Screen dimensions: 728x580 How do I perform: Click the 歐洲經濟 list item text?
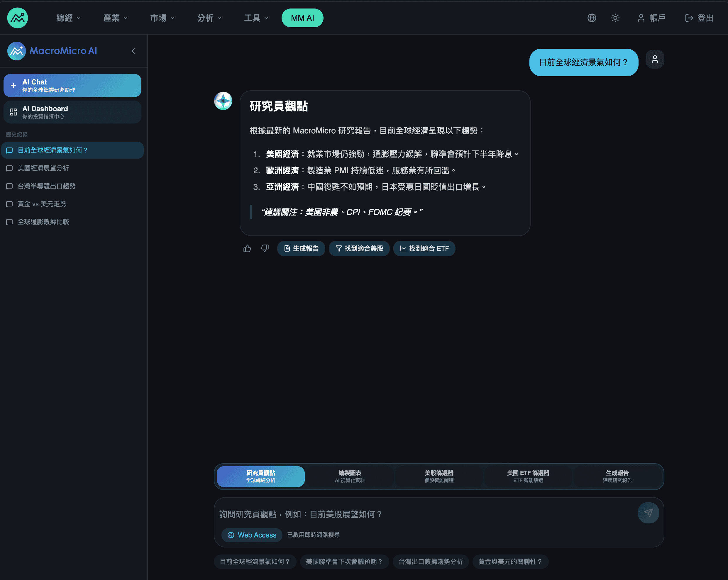click(361, 170)
